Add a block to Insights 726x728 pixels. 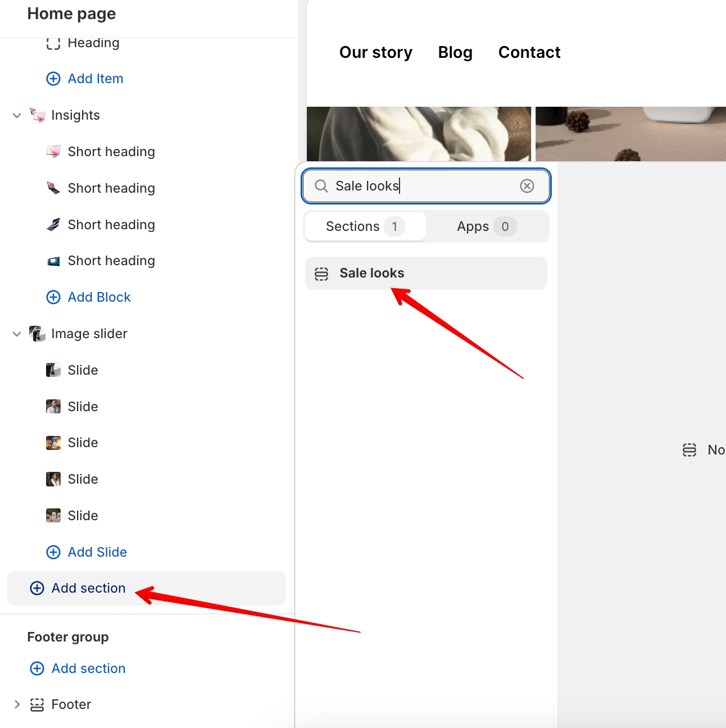[99, 297]
